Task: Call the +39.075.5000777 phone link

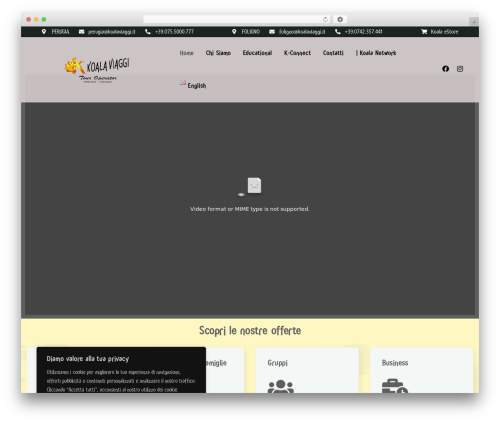Action: coord(174,32)
